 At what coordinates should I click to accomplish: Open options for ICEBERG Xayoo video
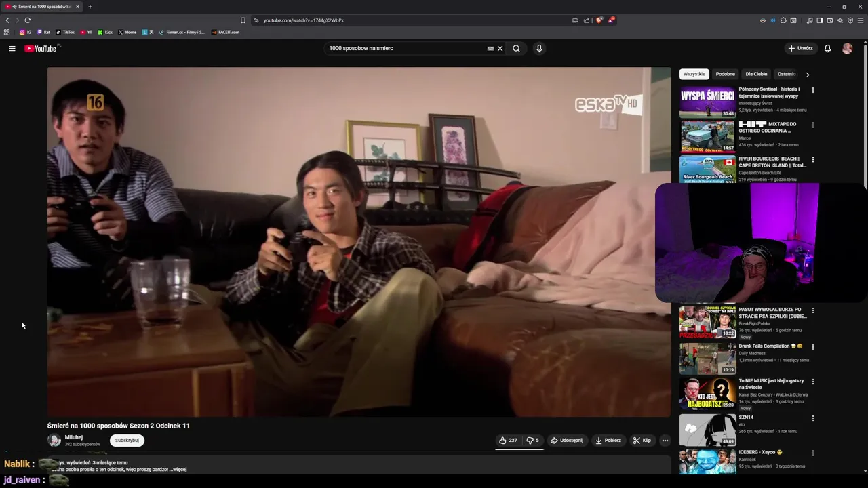[812, 453]
